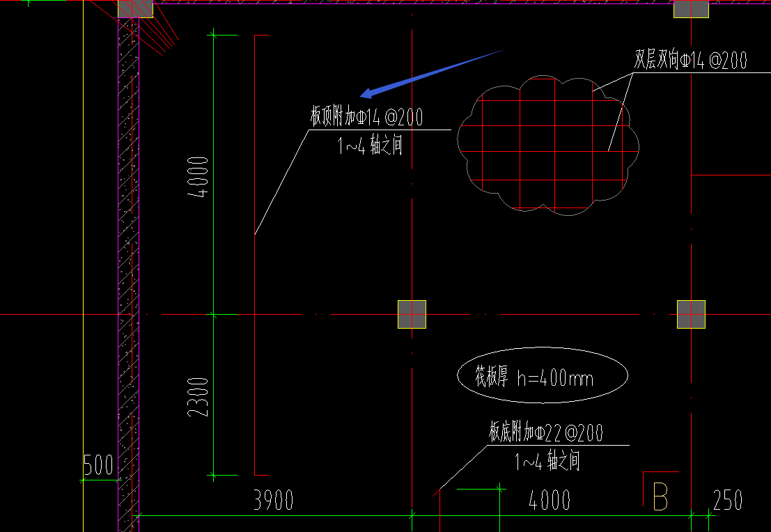The height and width of the screenshot is (532, 771).
Task: Select 1~4 轴之间 text under 板顶附加
Action: point(370,146)
